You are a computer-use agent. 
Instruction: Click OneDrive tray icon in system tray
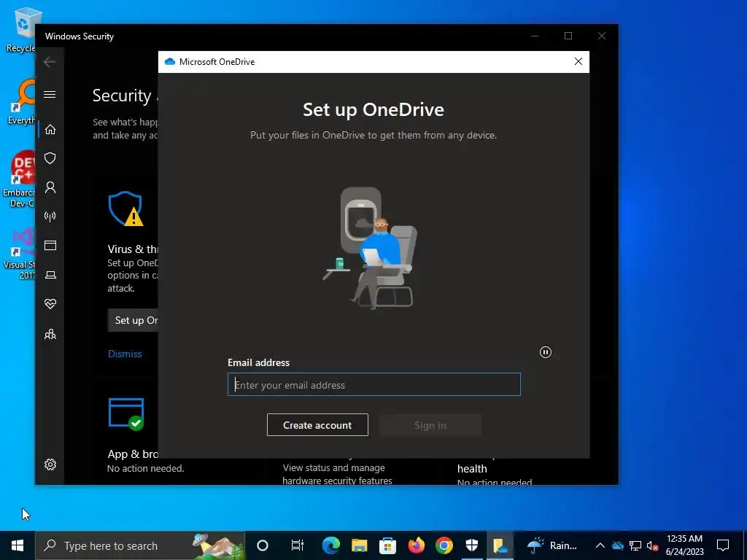pos(618,545)
